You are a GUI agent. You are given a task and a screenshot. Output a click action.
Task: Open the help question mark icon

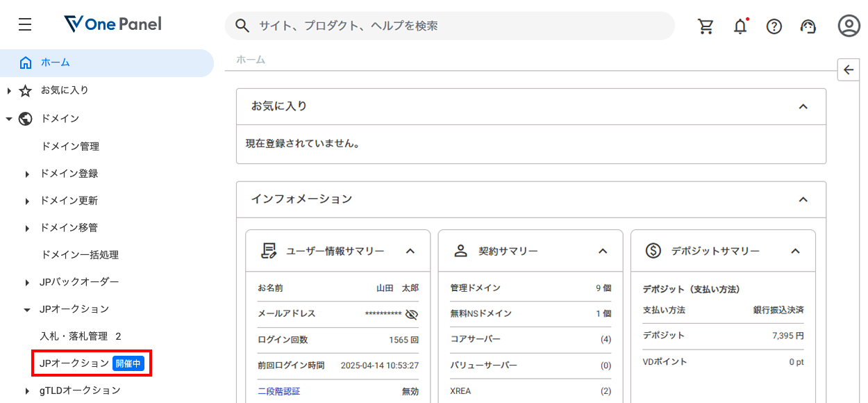tap(774, 26)
